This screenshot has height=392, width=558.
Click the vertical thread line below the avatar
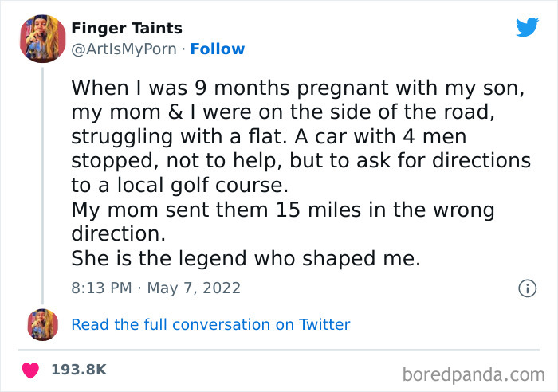[x=43, y=183]
